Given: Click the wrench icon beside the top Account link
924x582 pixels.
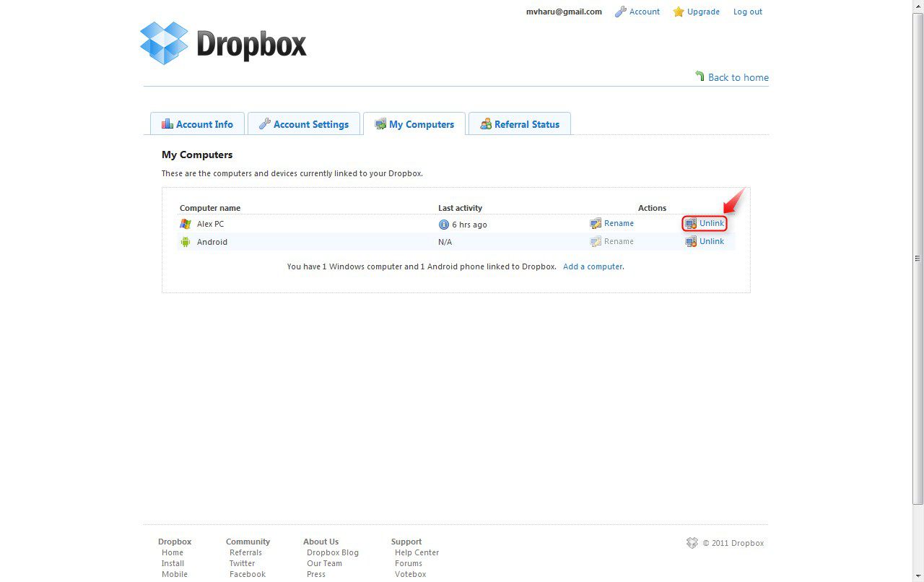Looking at the screenshot, I should point(620,12).
